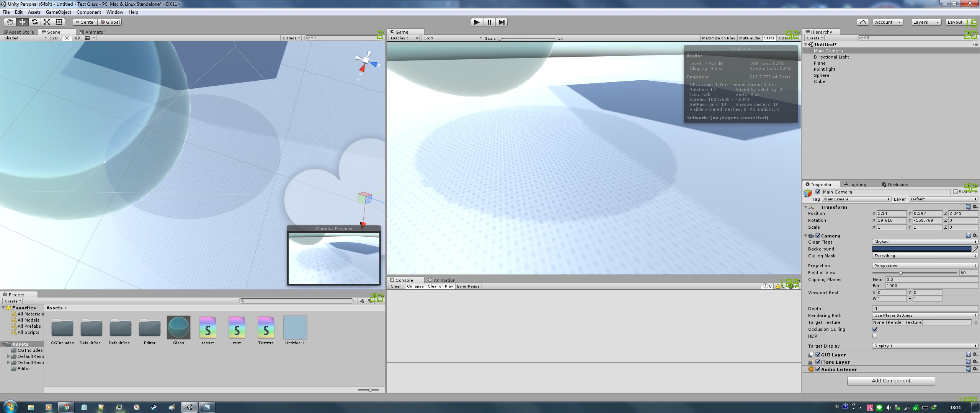The width and height of the screenshot is (980, 413).
Task: Pause the game with Pause button
Action: point(489,22)
